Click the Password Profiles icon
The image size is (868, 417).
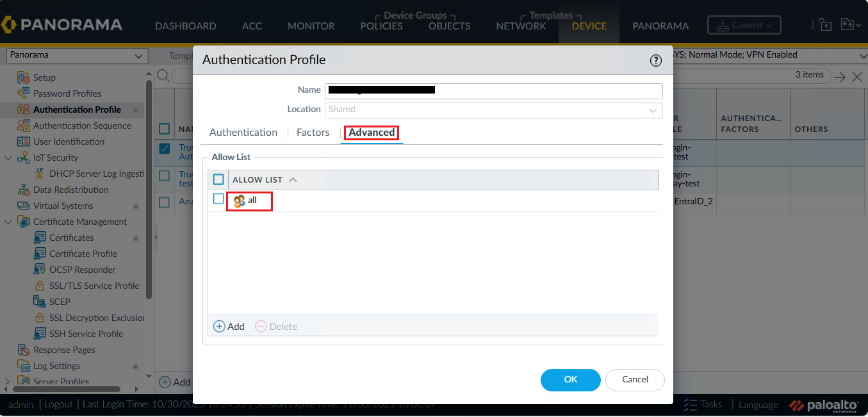24,94
